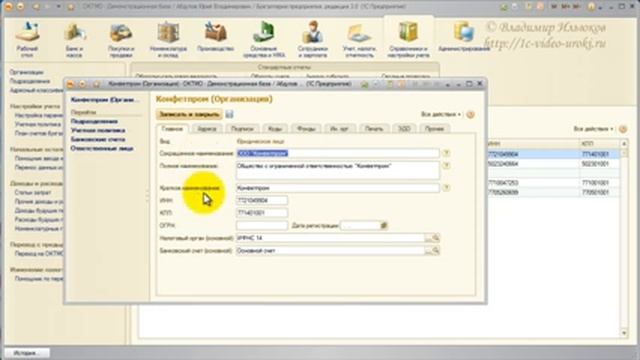Open calendar picker for Дата регистрации
The image size is (640, 360).
click(x=384, y=225)
